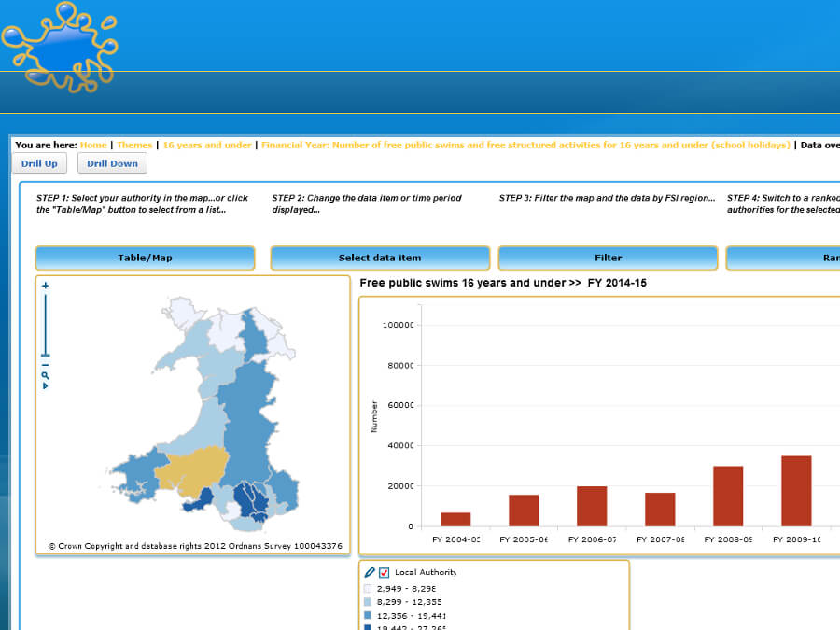Toggle the Local Authority checkbox
The width and height of the screenshot is (840, 630).
385,573
